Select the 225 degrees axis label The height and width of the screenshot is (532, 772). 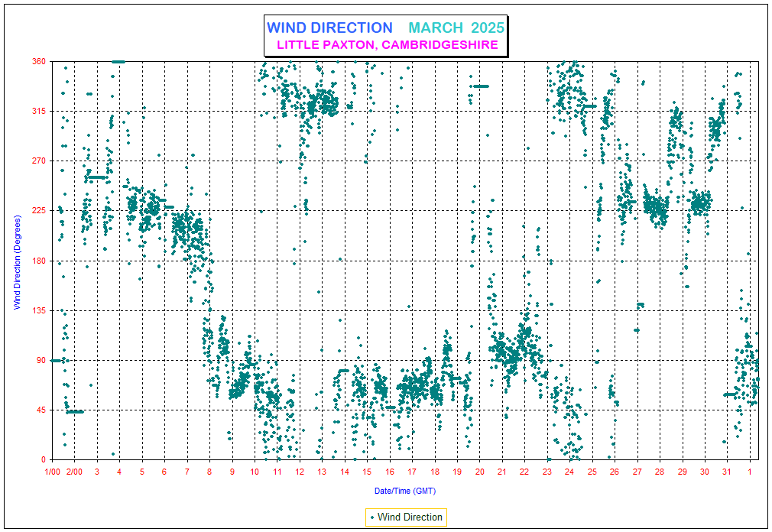[40, 211]
